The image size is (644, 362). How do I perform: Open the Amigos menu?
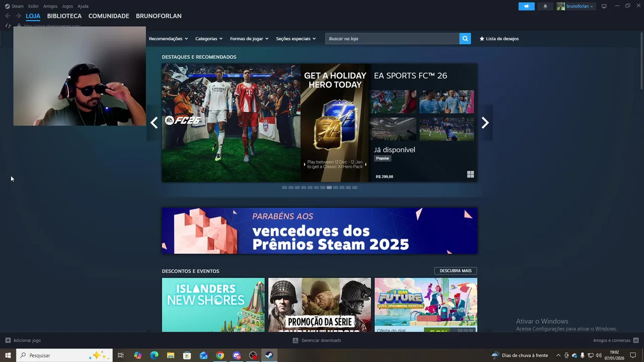pyautogui.click(x=50, y=6)
